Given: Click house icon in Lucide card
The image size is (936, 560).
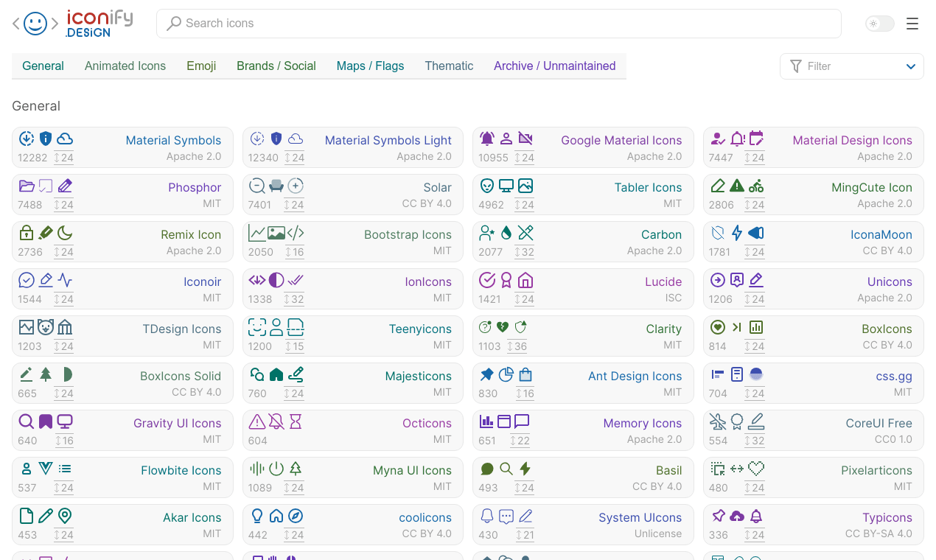Looking at the screenshot, I should point(525,280).
